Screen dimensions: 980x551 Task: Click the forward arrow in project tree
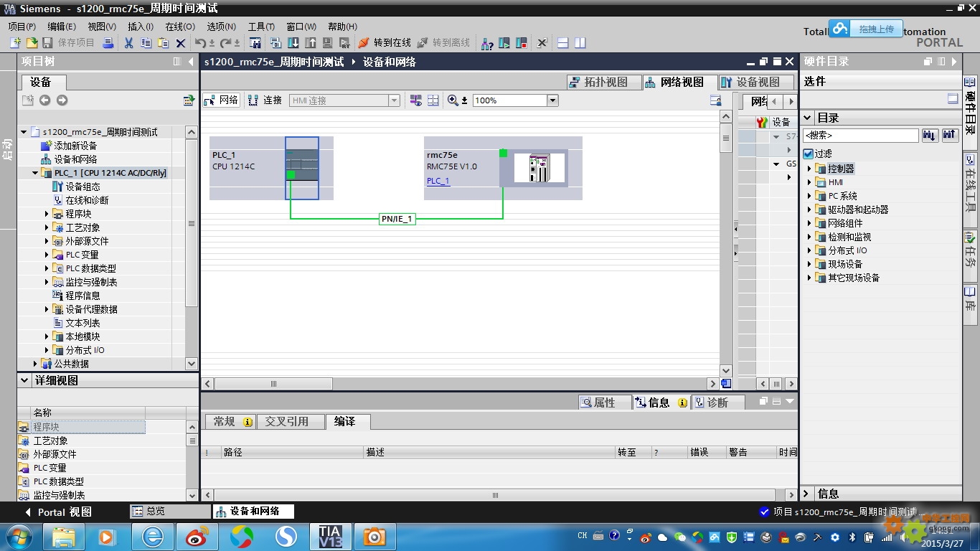tap(62, 100)
